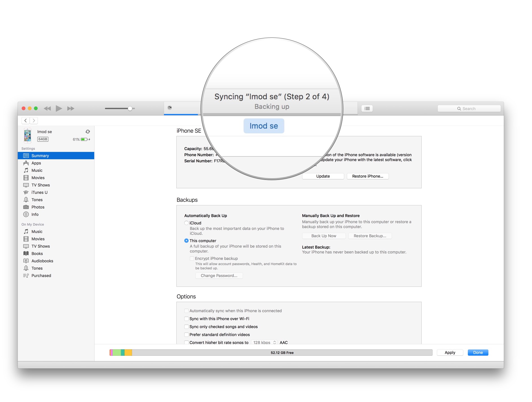Viewport: 532px width, 402px height.
Task: Open Purchased playlist in sidebar
Action: click(x=56, y=275)
